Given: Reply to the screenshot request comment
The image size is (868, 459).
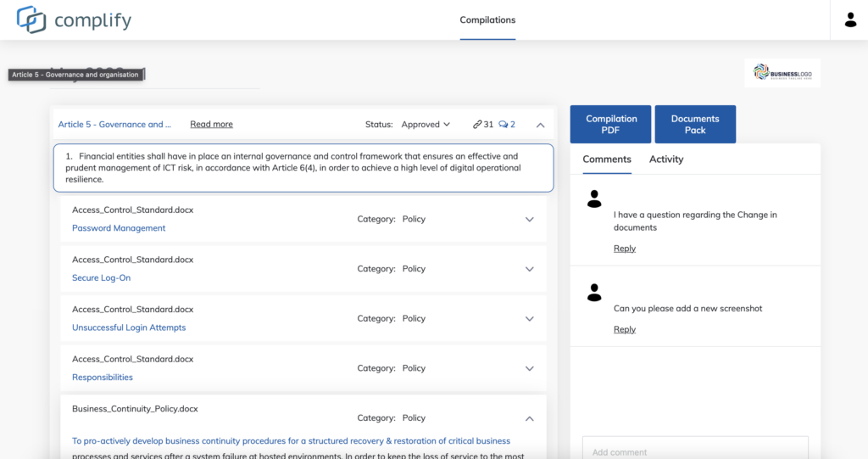Looking at the screenshot, I should tap(624, 329).
